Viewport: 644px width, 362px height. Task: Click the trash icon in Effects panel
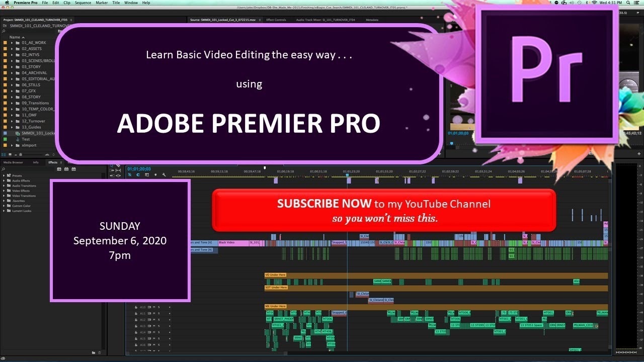(100, 352)
